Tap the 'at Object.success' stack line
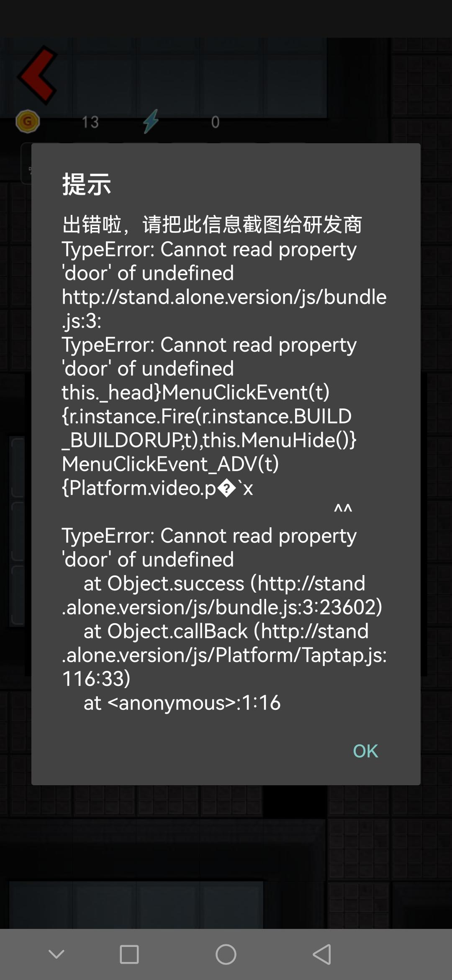Screen dimensions: 452x980 click(224, 584)
